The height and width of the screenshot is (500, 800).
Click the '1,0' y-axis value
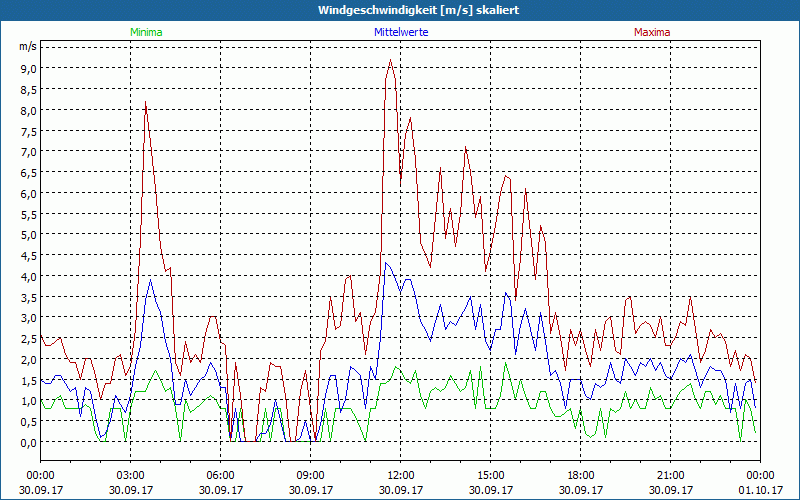29,401
